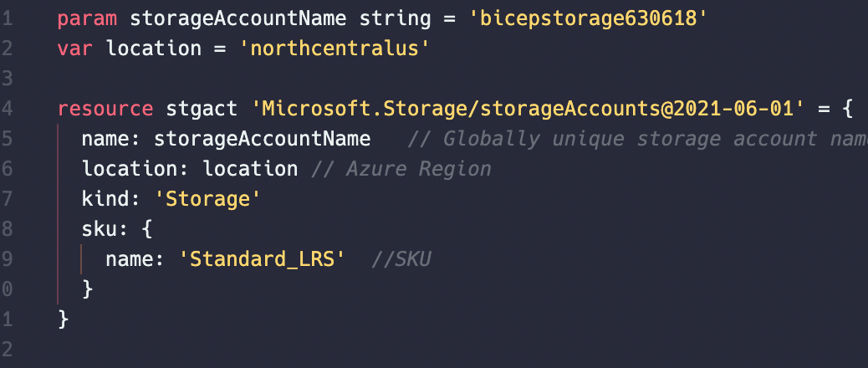This screenshot has width=868, height=368.
Task: Click the '//SKU' comment
Action: [401, 259]
